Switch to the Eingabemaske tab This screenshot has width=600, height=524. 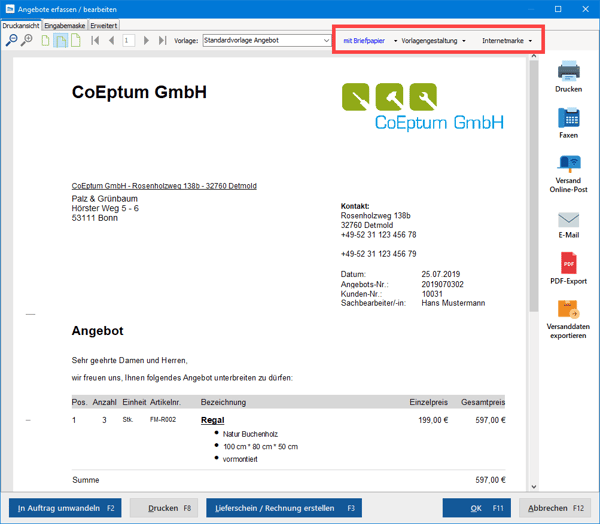[65, 25]
